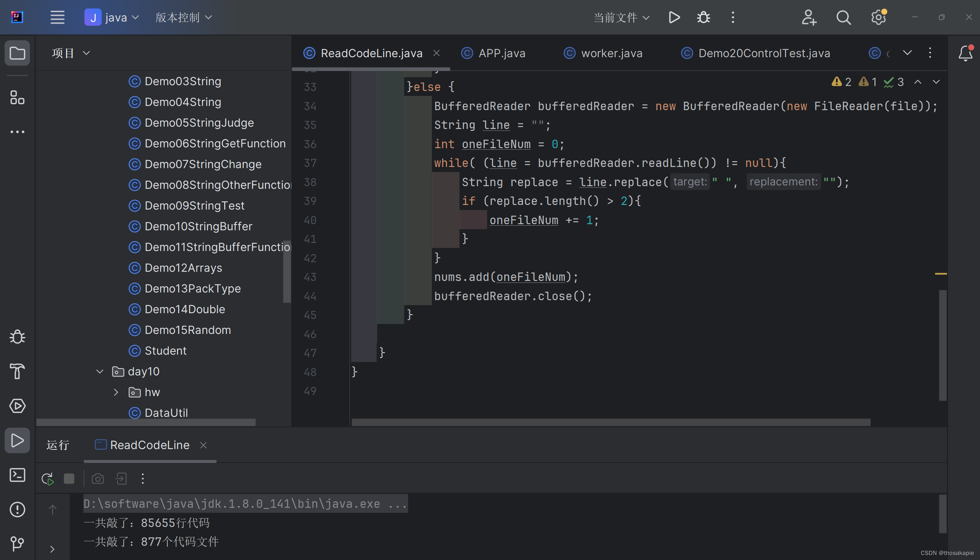
Task: Click the exit/restore layout icon in run toolbar
Action: [x=121, y=479]
